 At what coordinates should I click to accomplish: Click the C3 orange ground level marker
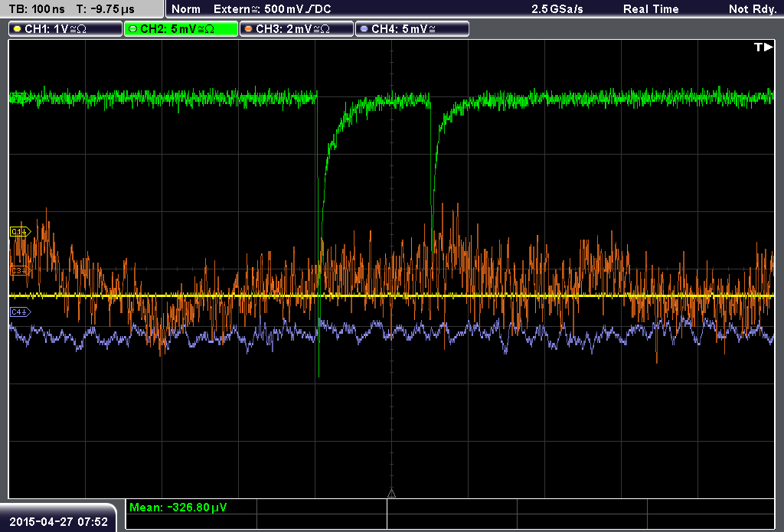21,270
